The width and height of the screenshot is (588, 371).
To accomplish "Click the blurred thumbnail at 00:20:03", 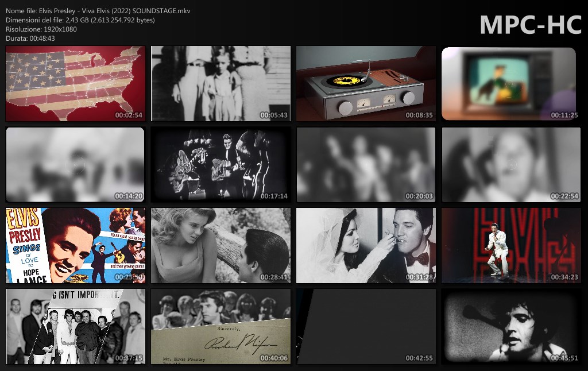I will (x=366, y=164).
